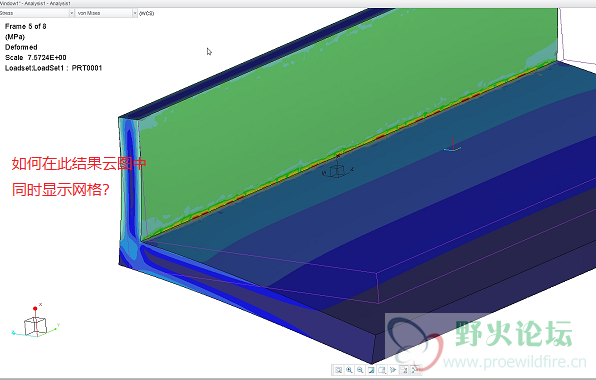Screen dimensions: 596x380
Task: Open the saved view orientations icon
Action: click(x=382, y=370)
